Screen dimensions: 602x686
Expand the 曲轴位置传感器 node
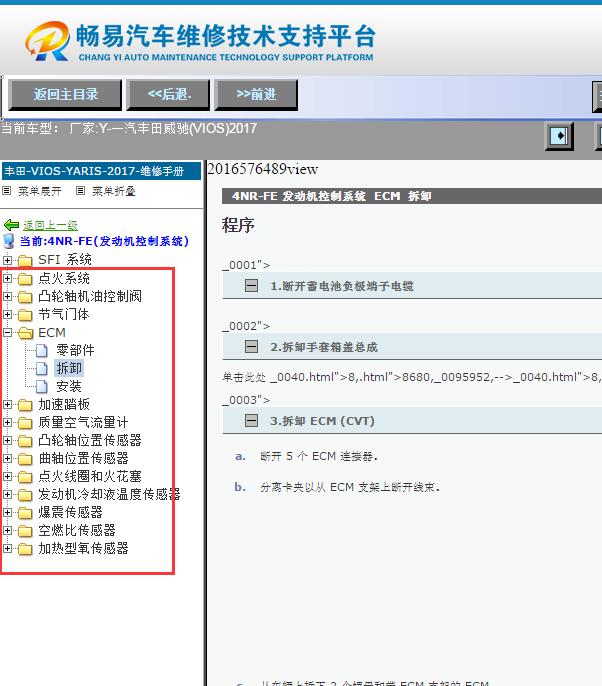point(7,458)
